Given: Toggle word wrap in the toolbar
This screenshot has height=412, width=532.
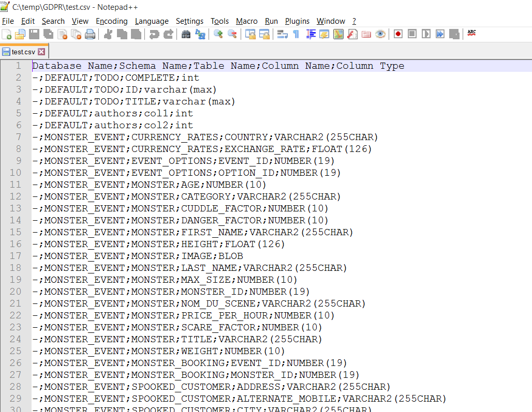Looking at the screenshot, I should click(x=282, y=34).
